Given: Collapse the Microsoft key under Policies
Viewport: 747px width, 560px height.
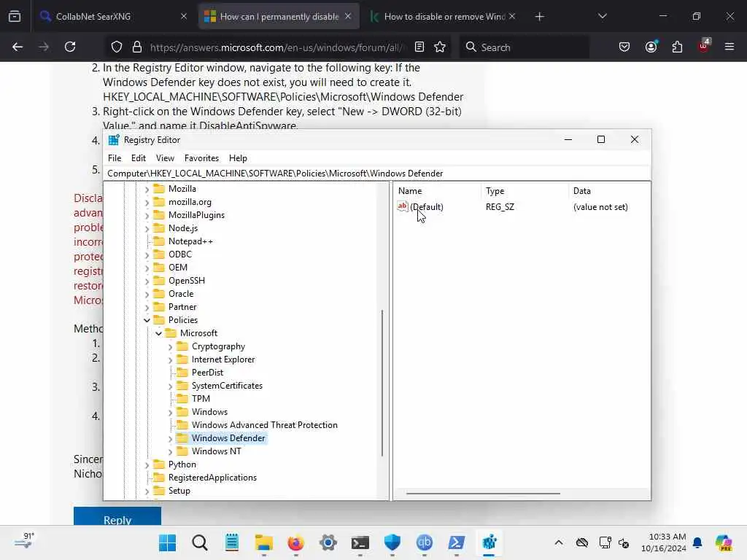Looking at the screenshot, I should point(158,333).
